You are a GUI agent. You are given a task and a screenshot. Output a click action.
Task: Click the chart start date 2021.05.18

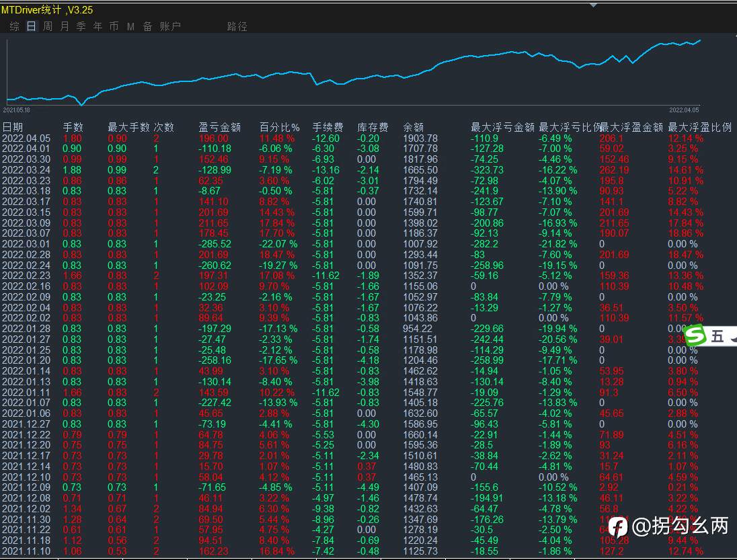[x=16, y=110]
